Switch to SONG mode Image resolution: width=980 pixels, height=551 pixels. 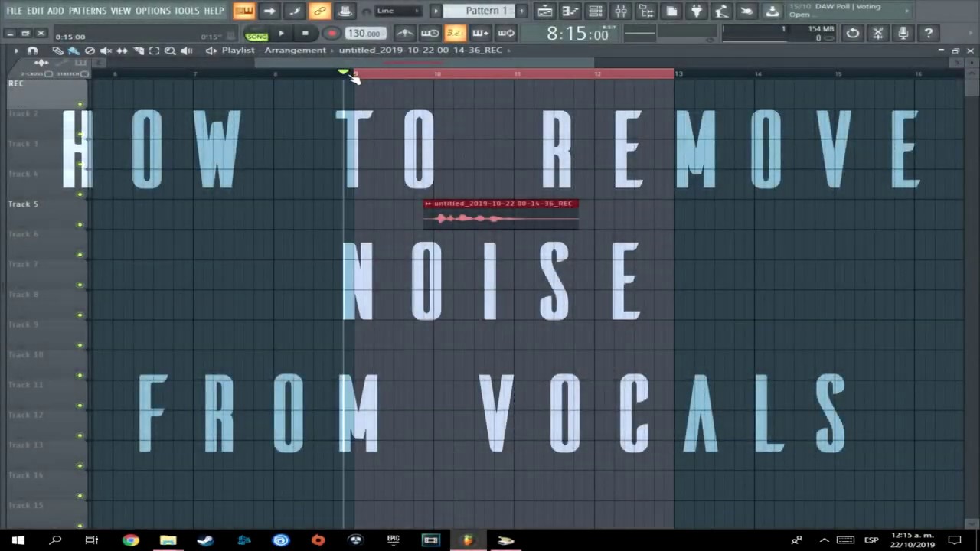pos(256,36)
